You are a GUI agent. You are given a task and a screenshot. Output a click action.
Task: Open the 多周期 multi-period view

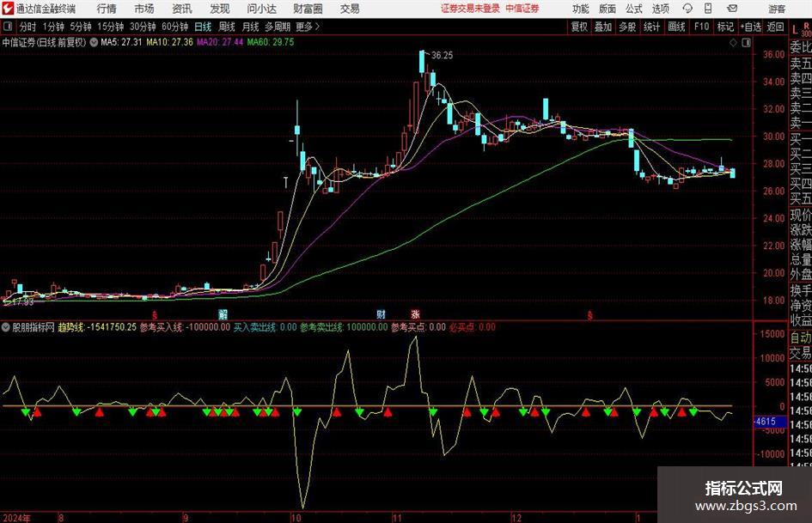coord(278,27)
